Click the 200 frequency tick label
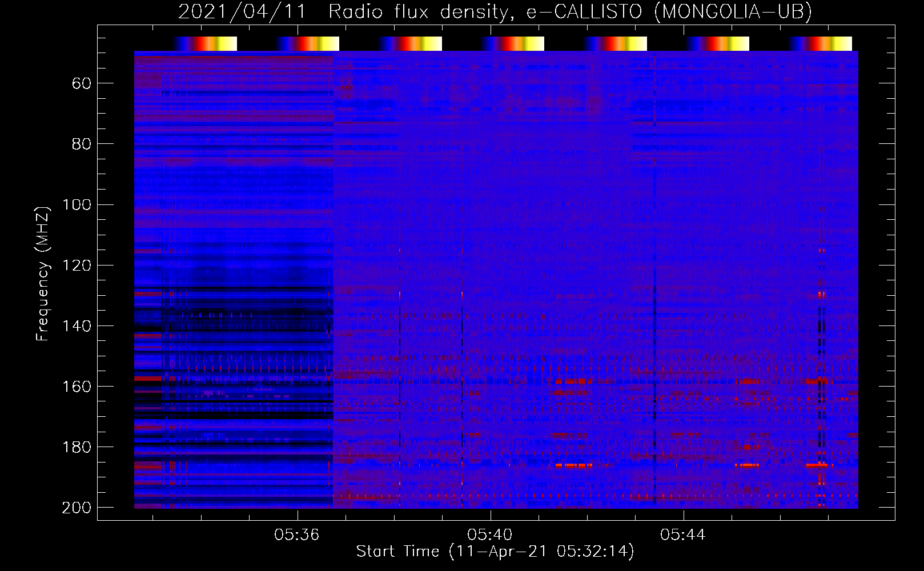The height and width of the screenshot is (571, 924). pos(77,508)
